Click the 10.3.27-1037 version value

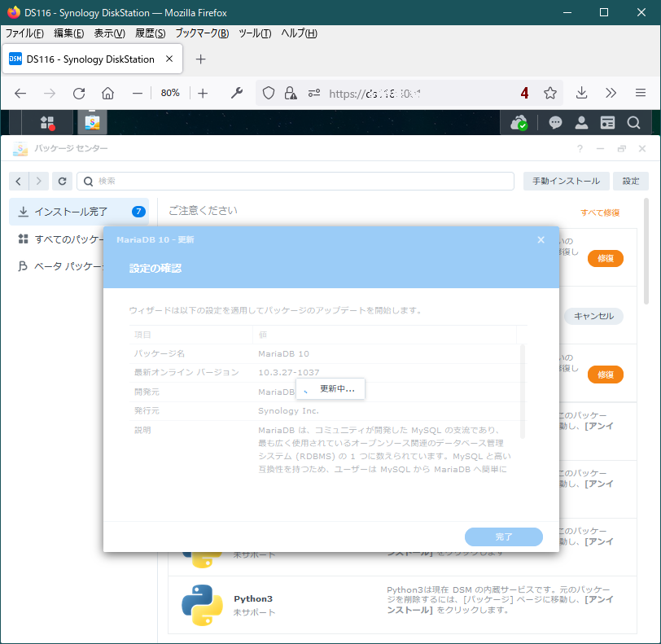(x=289, y=372)
